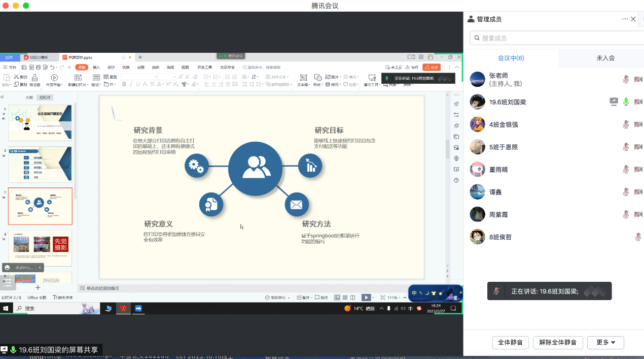Click the 解除全体静音 button
Viewport: 644px width, 359px height.
(x=558, y=342)
